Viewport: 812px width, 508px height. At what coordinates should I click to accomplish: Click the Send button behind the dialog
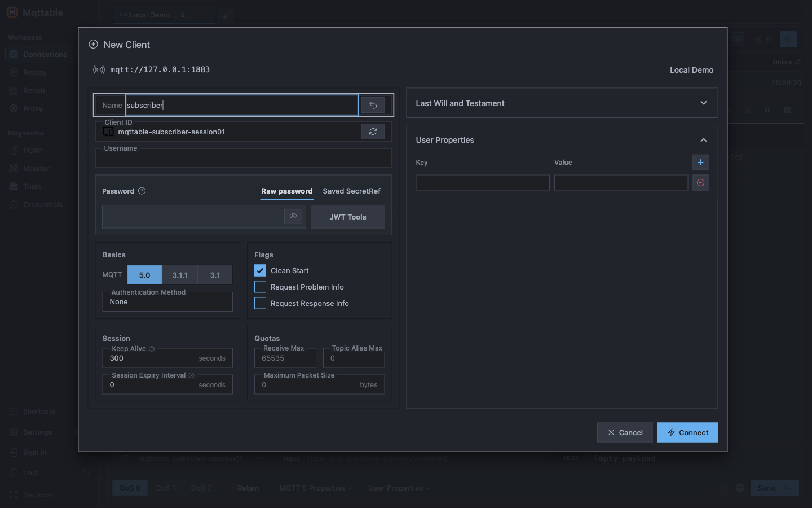click(774, 488)
